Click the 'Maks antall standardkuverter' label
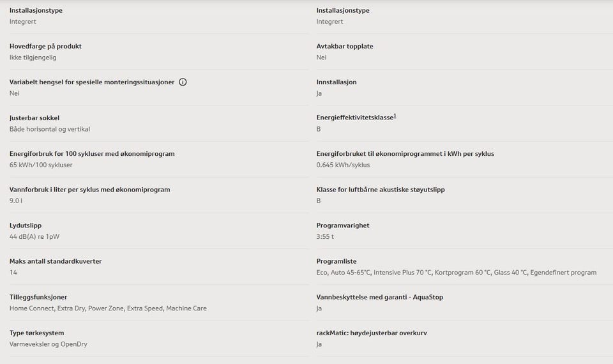The height and width of the screenshot is (364, 613). pos(56,261)
